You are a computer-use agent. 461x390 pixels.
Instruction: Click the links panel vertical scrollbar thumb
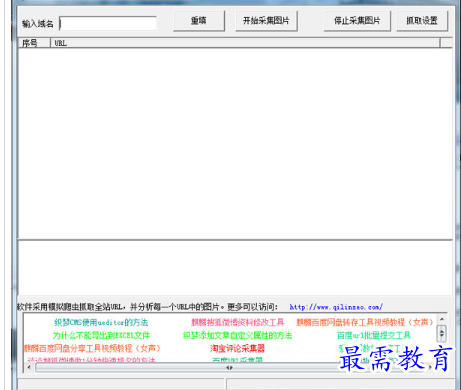click(x=442, y=333)
